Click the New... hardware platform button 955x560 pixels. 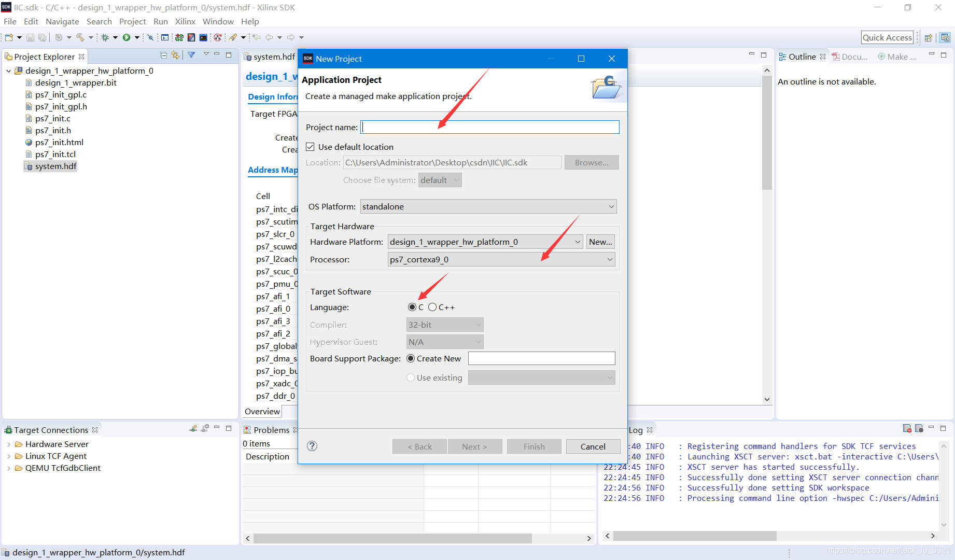pos(600,242)
